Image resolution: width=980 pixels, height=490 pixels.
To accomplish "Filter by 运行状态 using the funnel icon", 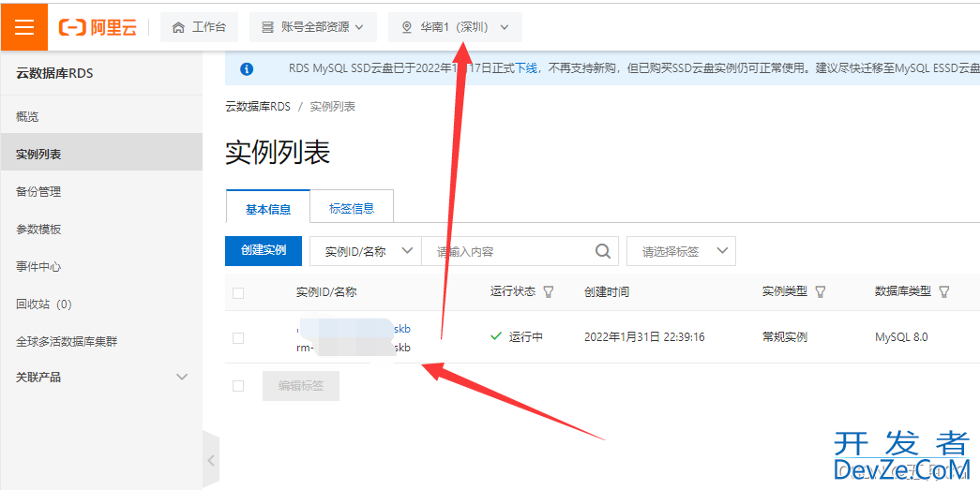I will pyautogui.click(x=549, y=291).
